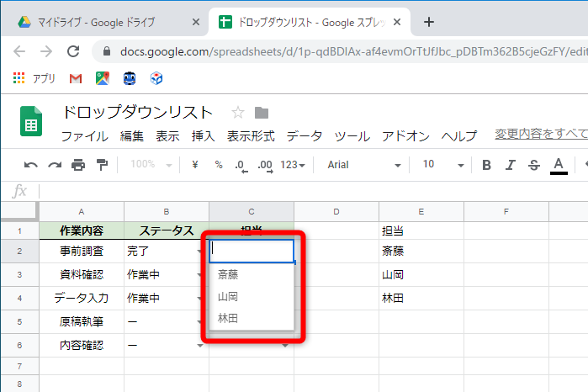
Task: Open the ファイル menu
Action: [85, 135]
